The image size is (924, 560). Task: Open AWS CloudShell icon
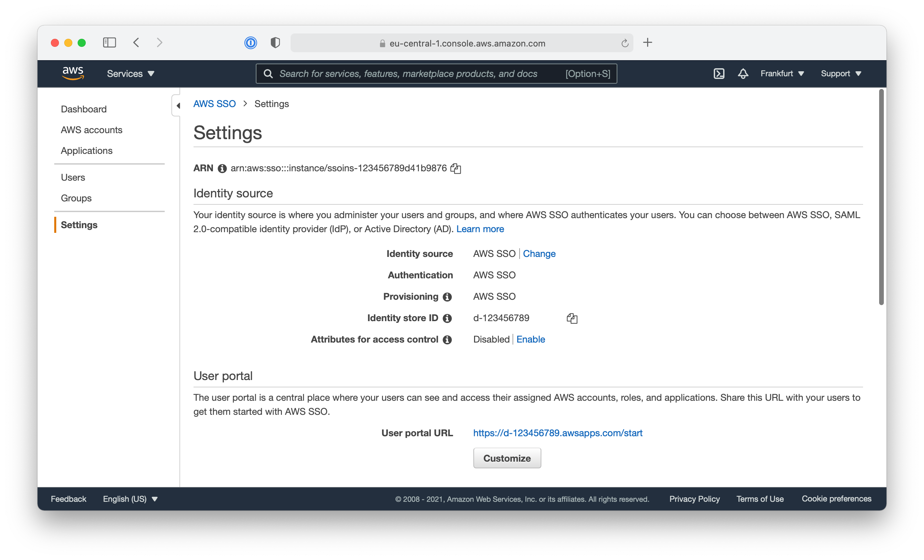pyautogui.click(x=718, y=74)
